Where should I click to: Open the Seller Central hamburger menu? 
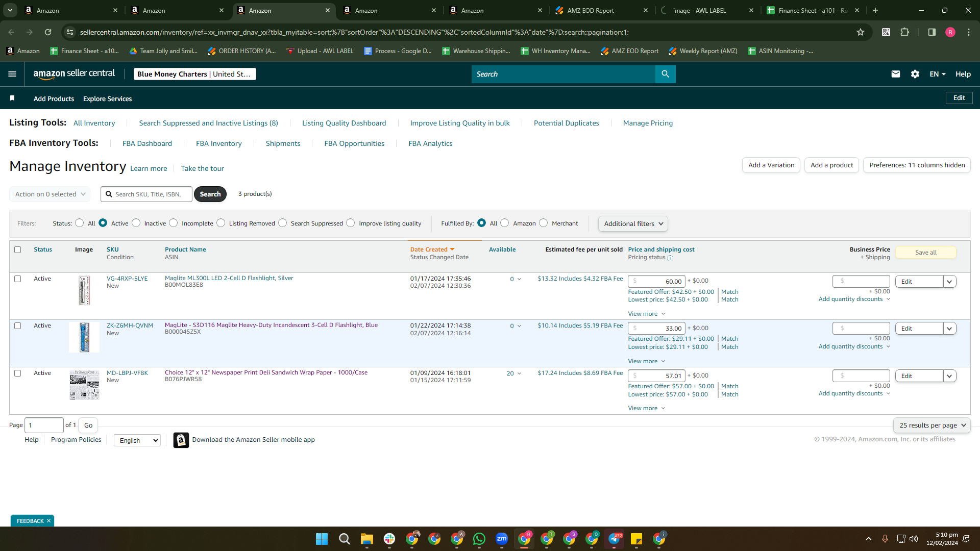[x=12, y=74]
